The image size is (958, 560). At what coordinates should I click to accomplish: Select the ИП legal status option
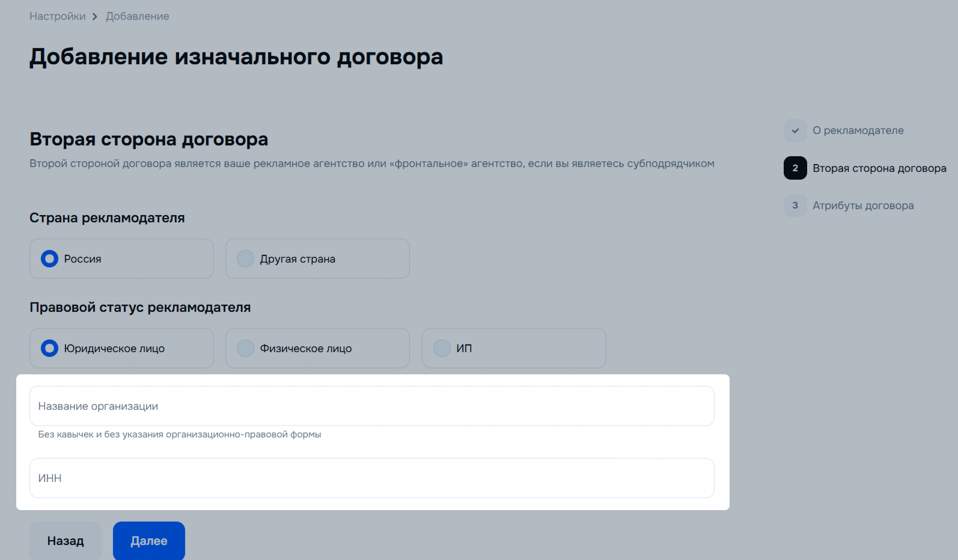[513, 348]
